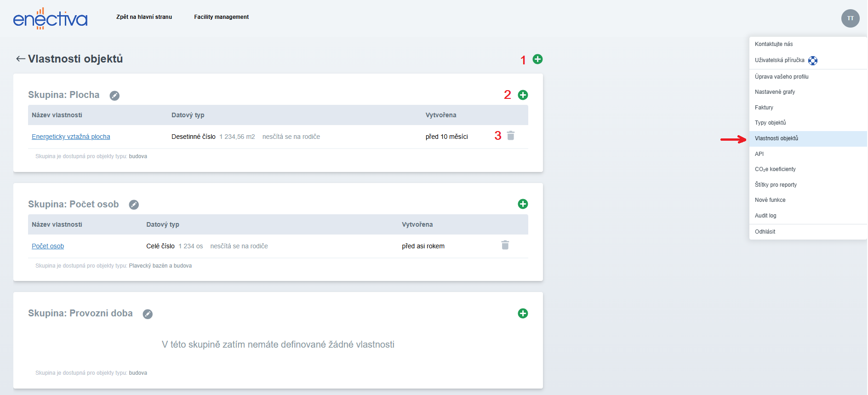Add a property to the Provozni doba group
The image size is (868, 395).
523,313
